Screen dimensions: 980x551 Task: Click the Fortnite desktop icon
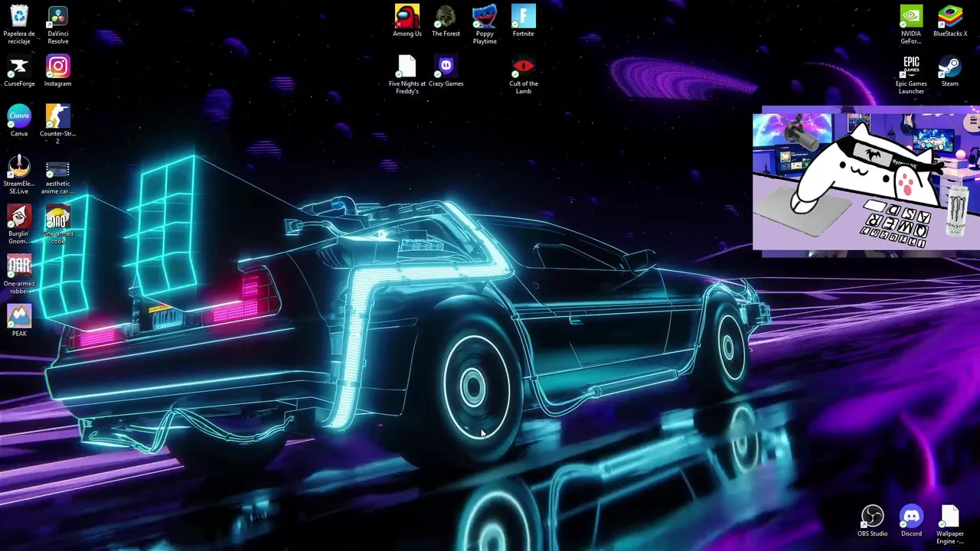click(x=523, y=21)
